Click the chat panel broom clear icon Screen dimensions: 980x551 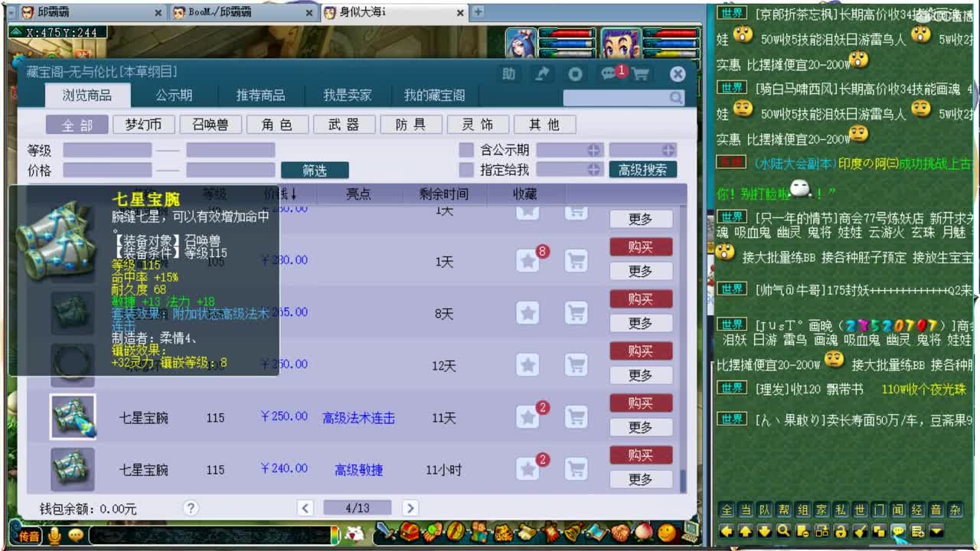pos(860,530)
